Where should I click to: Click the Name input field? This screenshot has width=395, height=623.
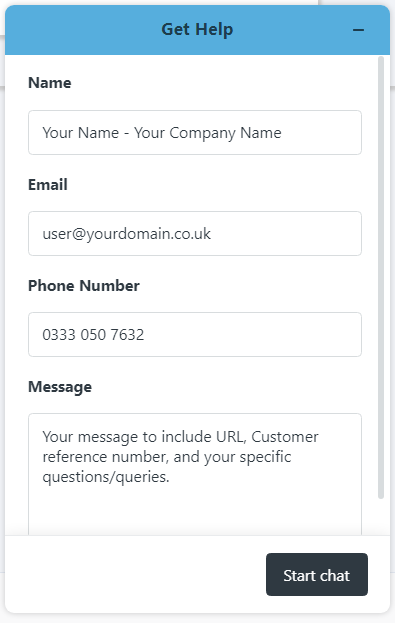point(195,132)
